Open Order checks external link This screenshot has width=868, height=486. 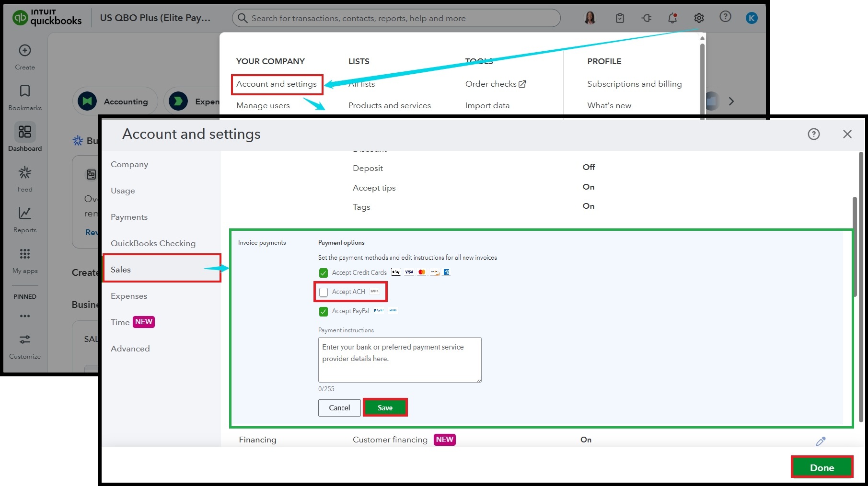(x=496, y=84)
